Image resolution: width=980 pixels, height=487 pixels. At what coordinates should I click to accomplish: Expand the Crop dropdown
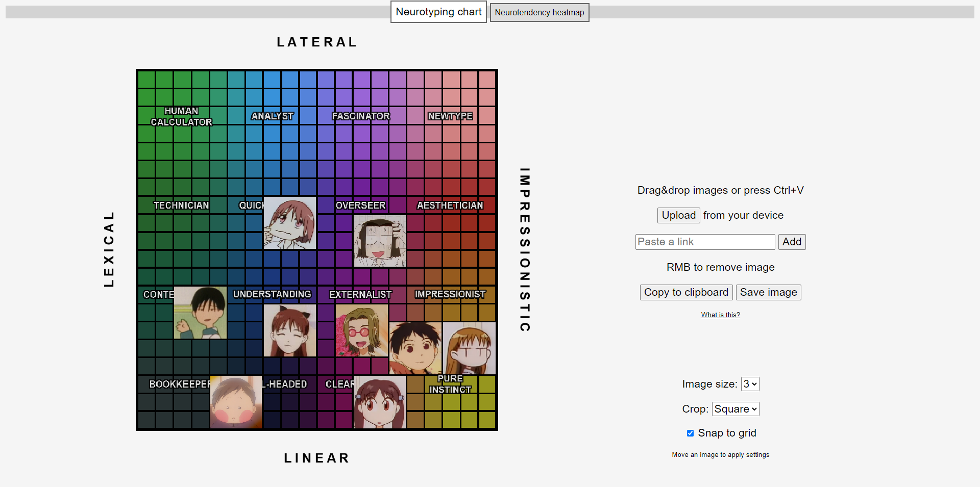tap(735, 409)
